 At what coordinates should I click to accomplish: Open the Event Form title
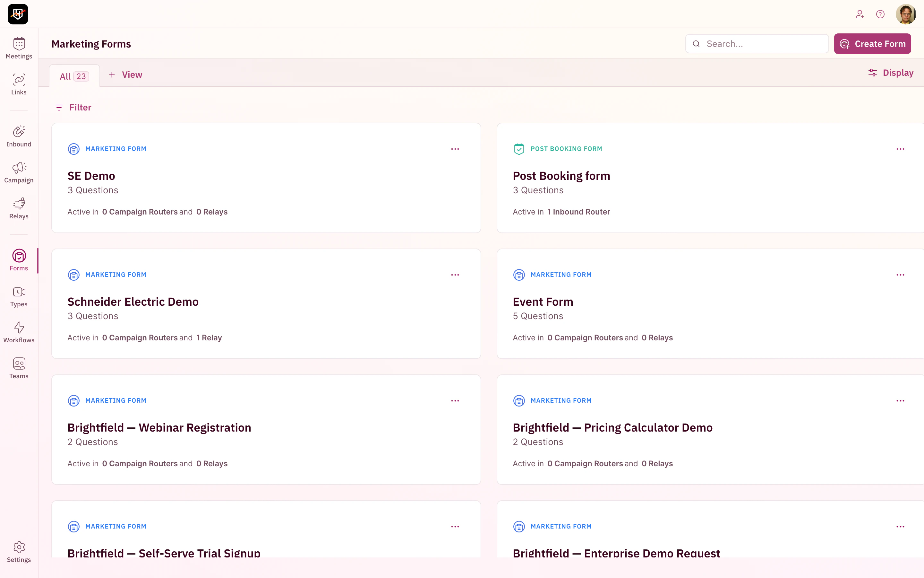(x=543, y=302)
